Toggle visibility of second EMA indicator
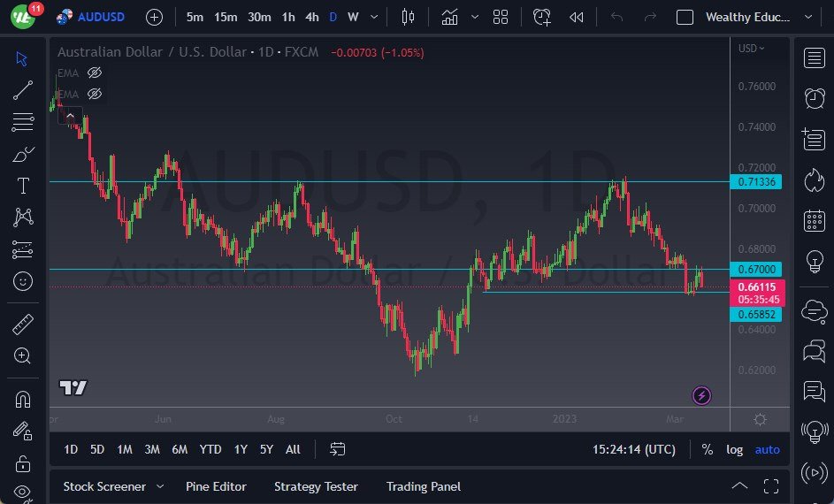This screenshot has width=834, height=504. (95, 94)
